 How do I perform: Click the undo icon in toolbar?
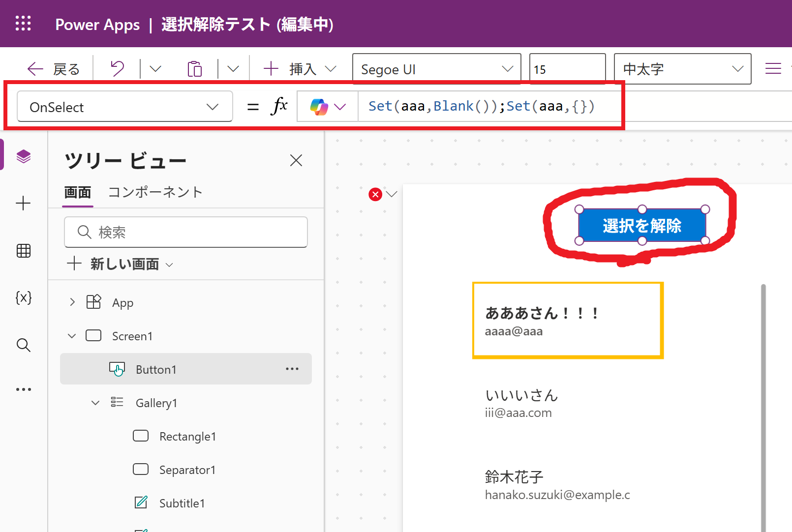click(117, 69)
